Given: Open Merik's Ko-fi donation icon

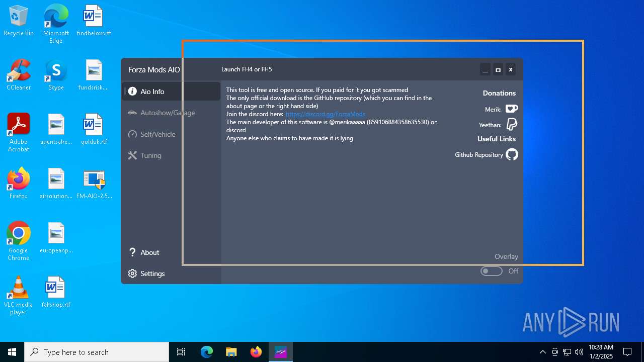Looking at the screenshot, I should click(x=512, y=109).
